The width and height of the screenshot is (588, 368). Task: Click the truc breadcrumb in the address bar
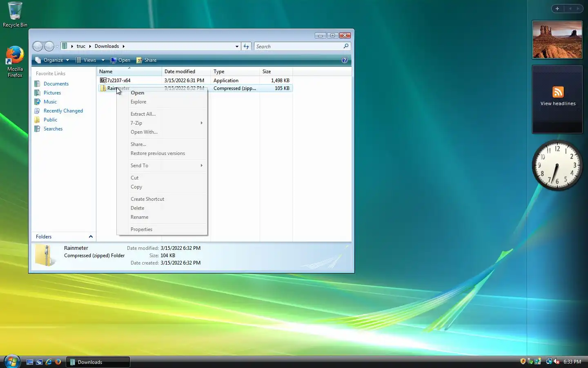click(81, 46)
